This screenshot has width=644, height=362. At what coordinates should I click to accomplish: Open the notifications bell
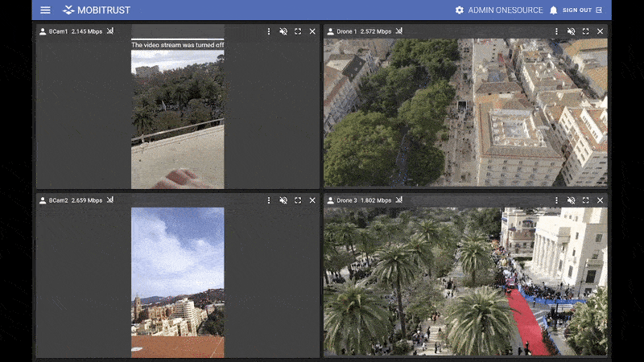[553, 10]
